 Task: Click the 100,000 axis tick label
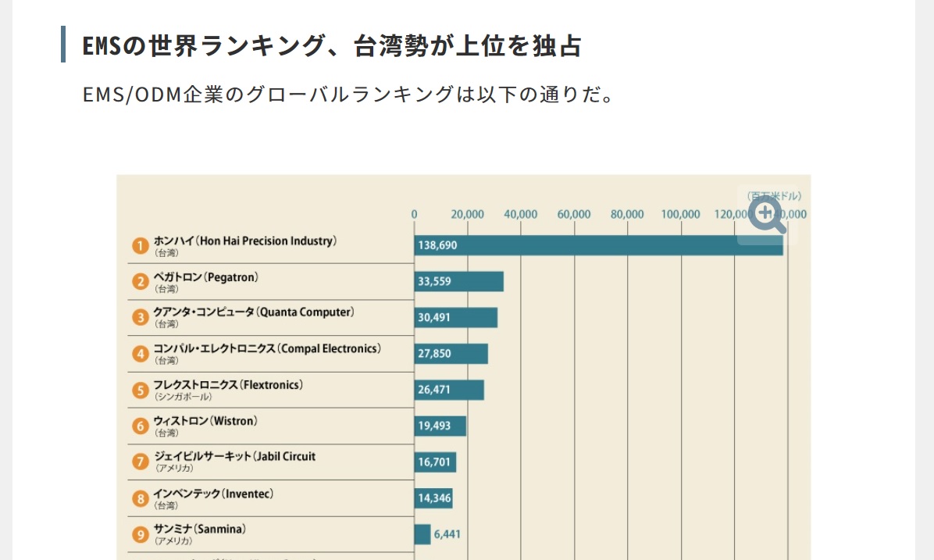coord(680,215)
